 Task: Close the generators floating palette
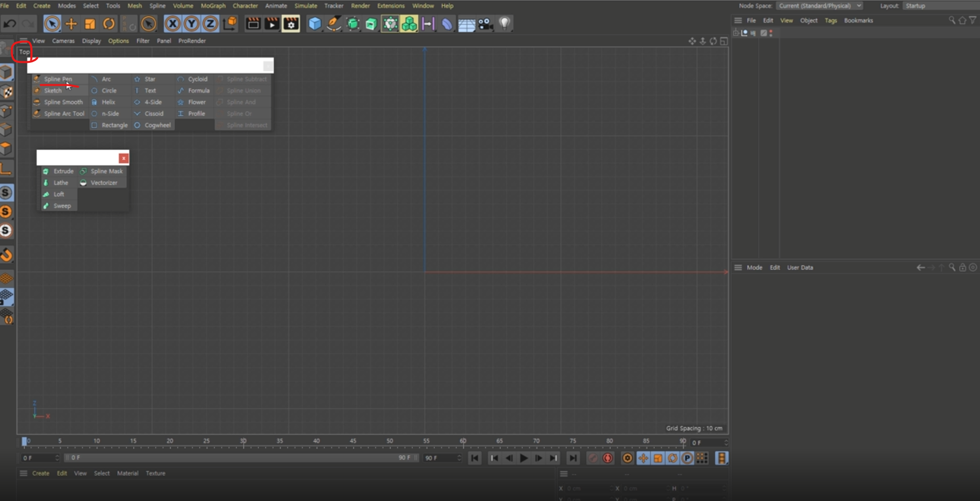[x=124, y=158]
